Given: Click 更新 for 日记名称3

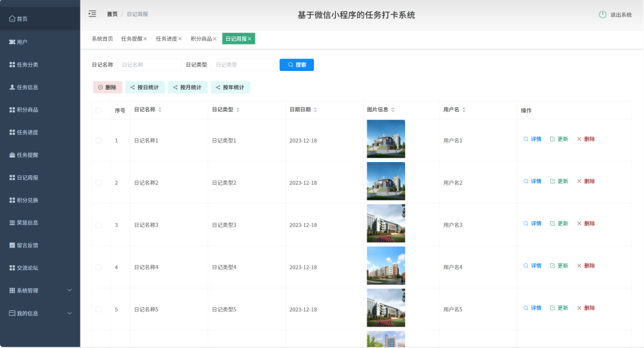Looking at the screenshot, I should click(559, 224).
